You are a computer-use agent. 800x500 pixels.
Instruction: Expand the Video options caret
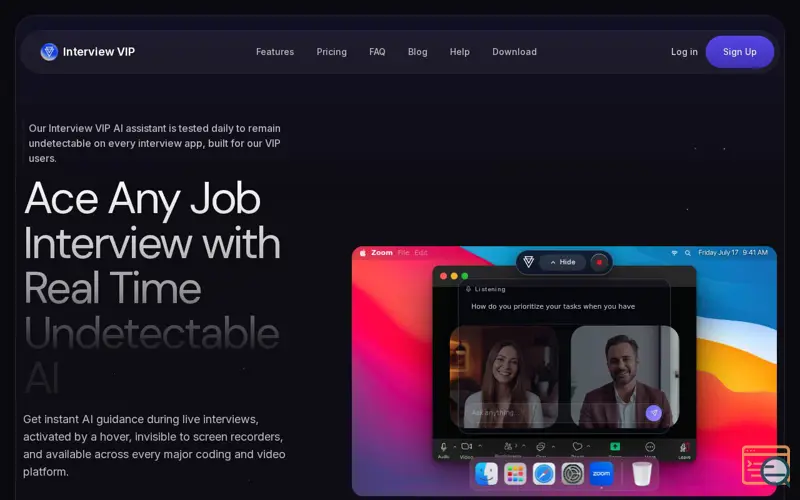[480, 446]
